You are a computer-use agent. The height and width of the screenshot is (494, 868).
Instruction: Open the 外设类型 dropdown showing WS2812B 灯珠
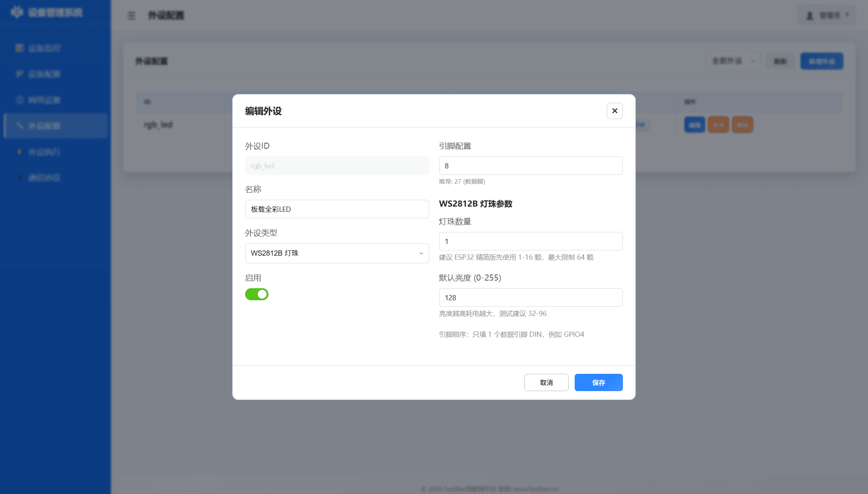(x=337, y=253)
